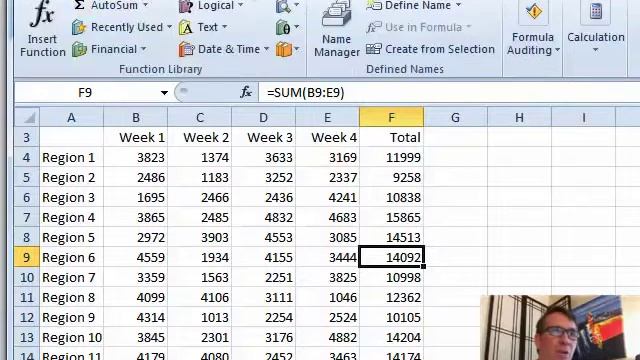Screen dimensions: 640x360
Task: Open the Insert Function dialog
Action: (42, 29)
